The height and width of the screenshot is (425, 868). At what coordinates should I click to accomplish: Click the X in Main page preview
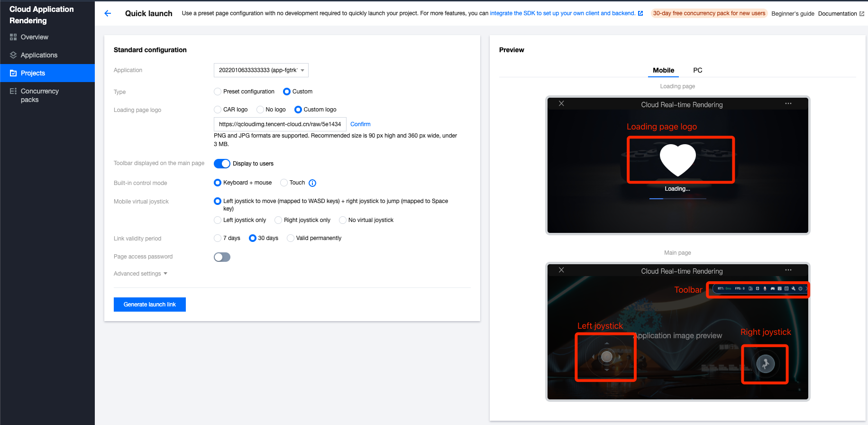pyautogui.click(x=561, y=270)
